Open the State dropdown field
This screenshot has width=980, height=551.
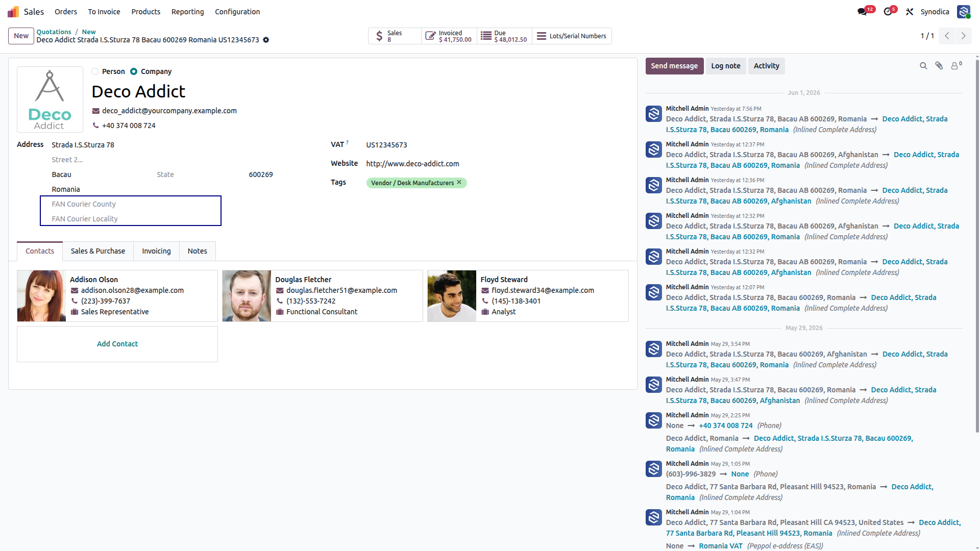point(200,174)
